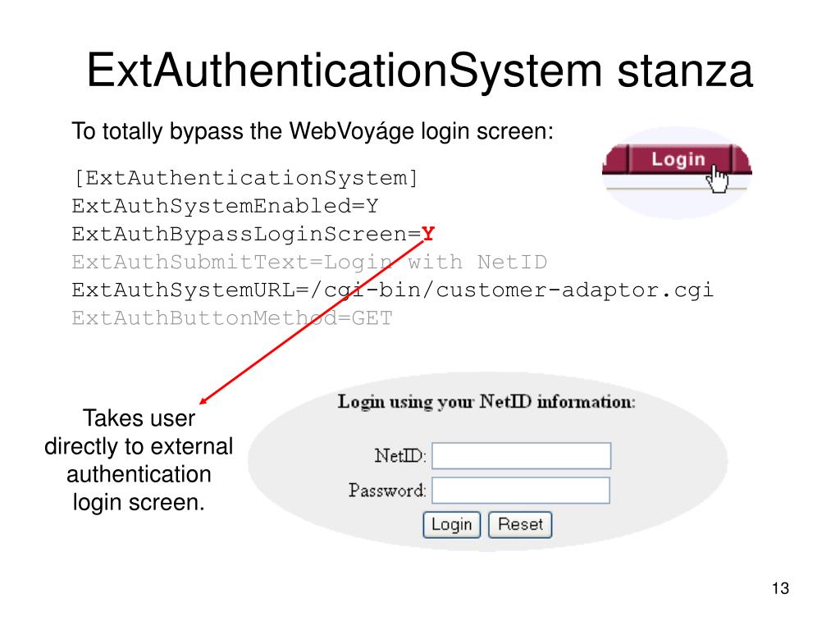Click into the NetID input field

521,455
